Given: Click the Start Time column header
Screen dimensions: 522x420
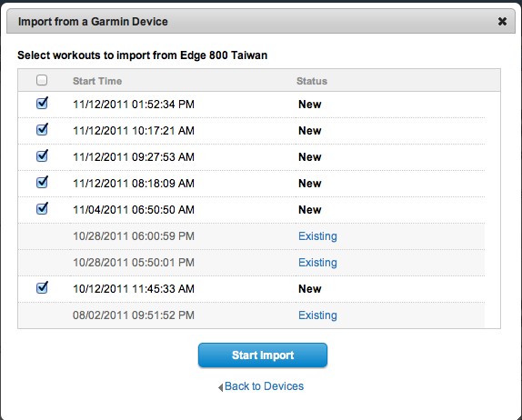Looking at the screenshot, I should click(97, 81).
